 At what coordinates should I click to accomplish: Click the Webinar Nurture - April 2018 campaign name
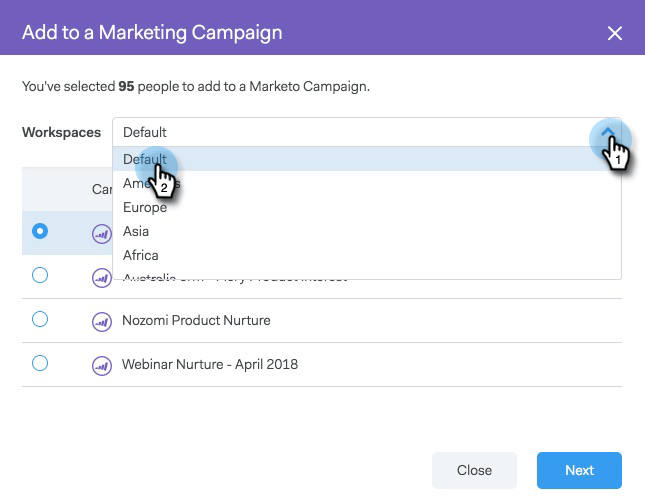pyautogui.click(x=210, y=365)
